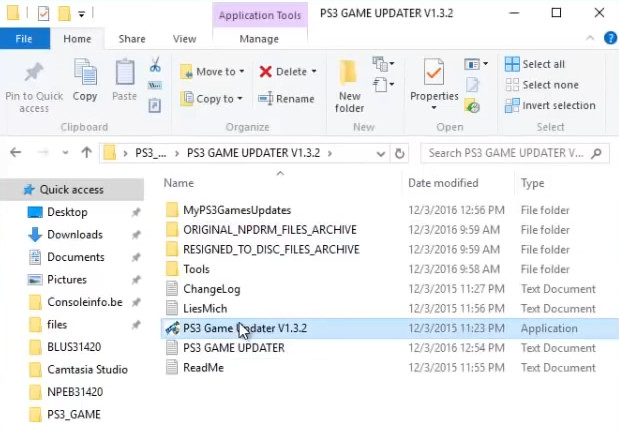The width and height of the screenshot is (619, 432).
Task: Switch to the Share tab
Action: click(x=132, y=39)
